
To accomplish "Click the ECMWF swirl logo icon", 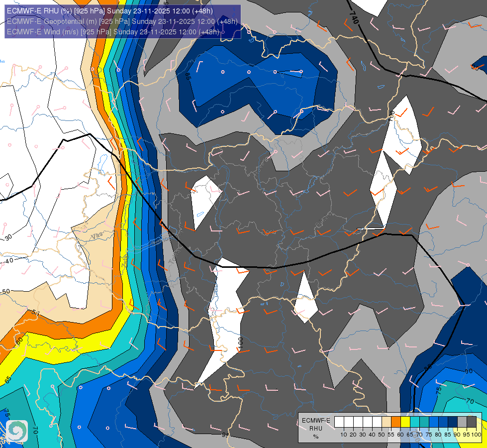I will pyautogui.click(x=17, y=431).
